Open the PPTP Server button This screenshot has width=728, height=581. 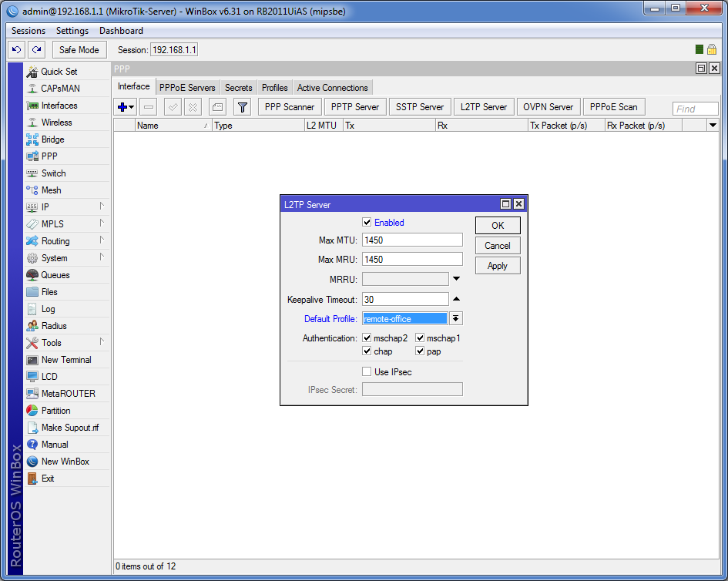point(355,107)
